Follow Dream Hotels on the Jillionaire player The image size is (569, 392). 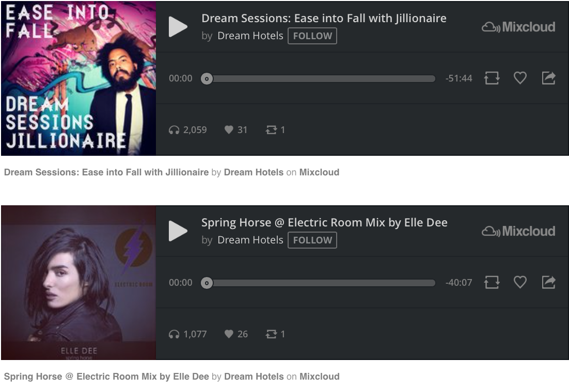312,36
